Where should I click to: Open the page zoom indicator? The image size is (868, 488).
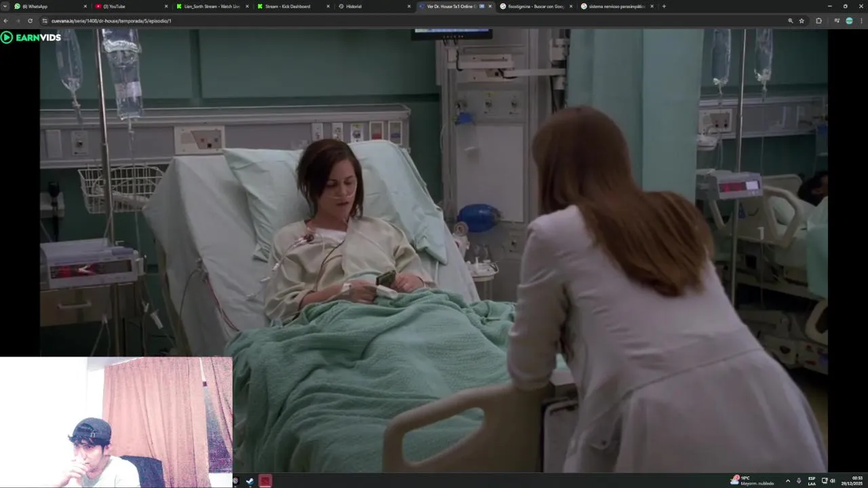pos(790,20)
